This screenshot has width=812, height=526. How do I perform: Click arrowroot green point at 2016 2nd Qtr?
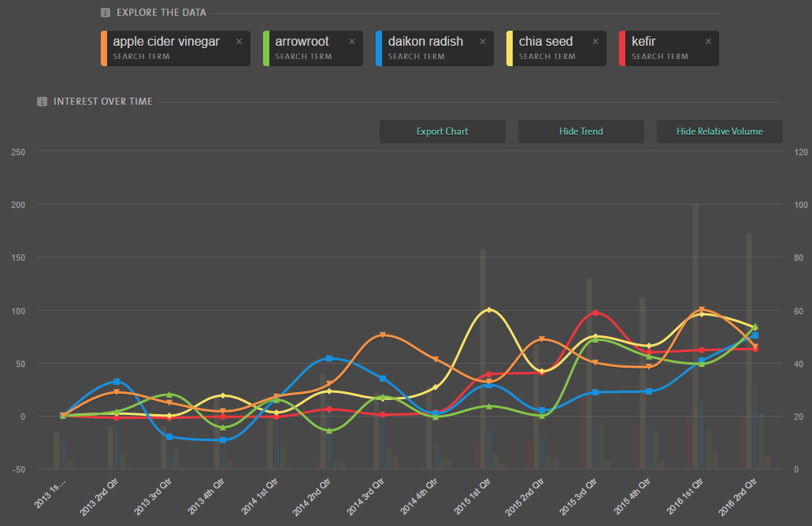coord(755,327)
